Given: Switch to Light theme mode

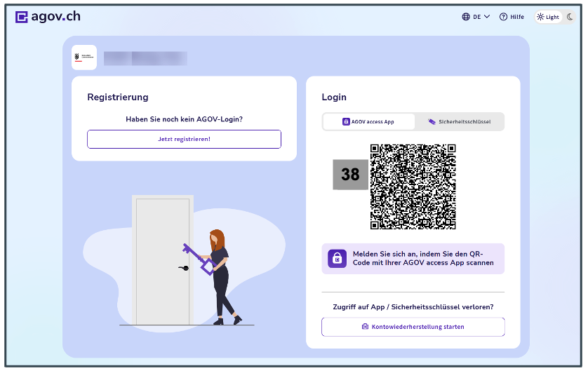Looking at the screenshot, I should click(x=548, y=17).
